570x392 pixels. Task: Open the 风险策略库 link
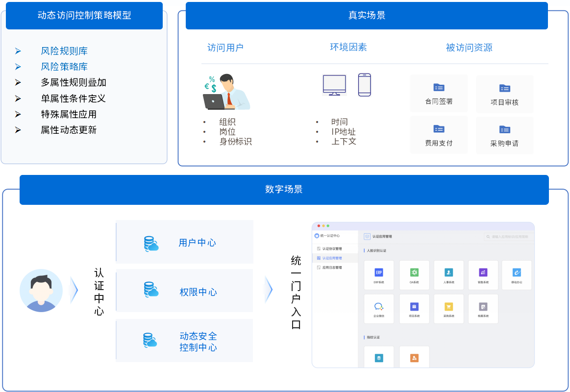pos(64,67)
